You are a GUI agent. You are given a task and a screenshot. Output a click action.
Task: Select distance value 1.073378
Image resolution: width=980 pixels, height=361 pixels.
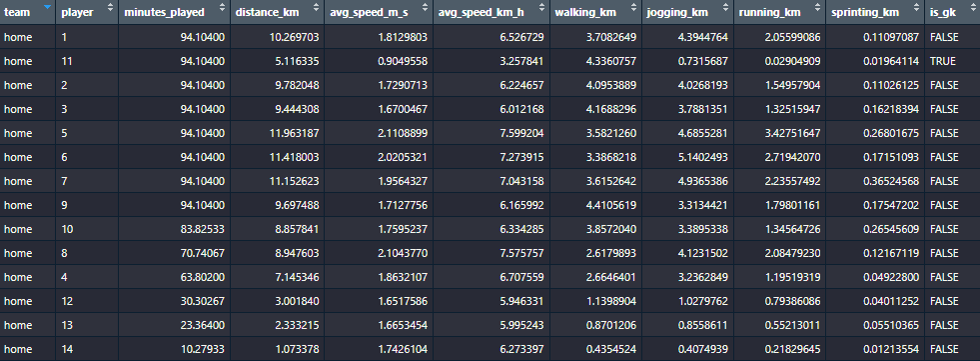click(297, 349)
